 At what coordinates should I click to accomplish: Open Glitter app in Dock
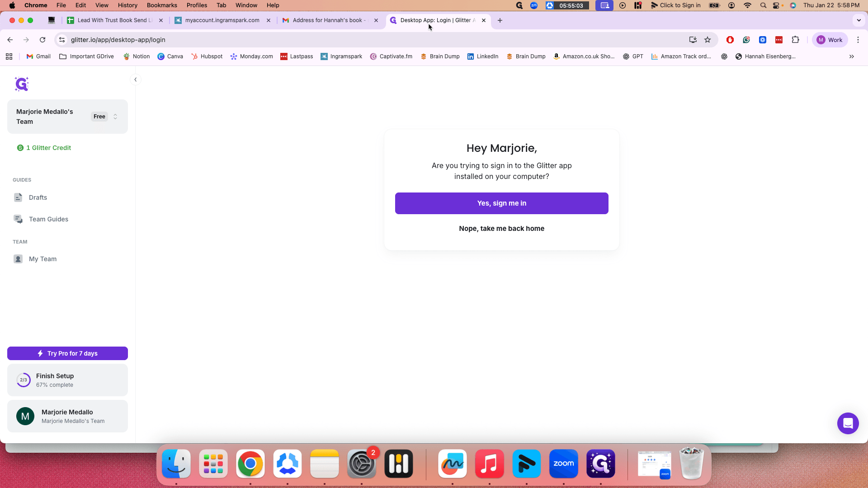(600, 464)
